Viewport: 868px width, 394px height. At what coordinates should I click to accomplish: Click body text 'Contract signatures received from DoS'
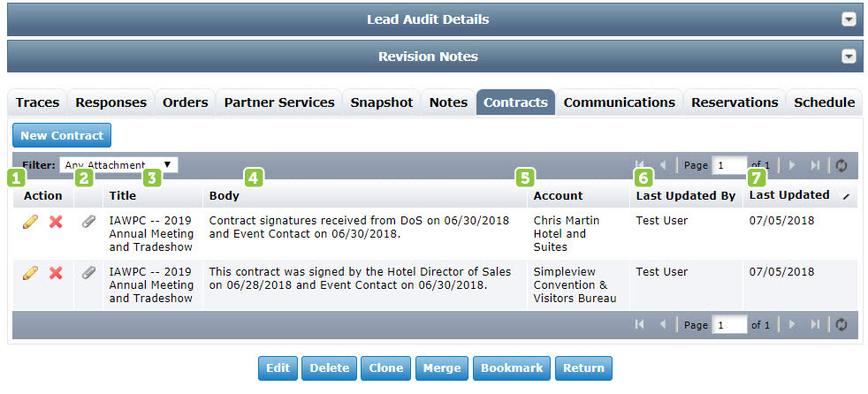pos(311,220)
